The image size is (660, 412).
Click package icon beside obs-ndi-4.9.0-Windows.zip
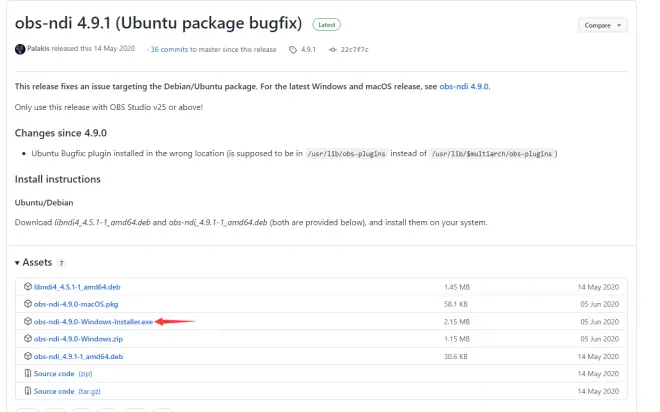coord(28,339)
